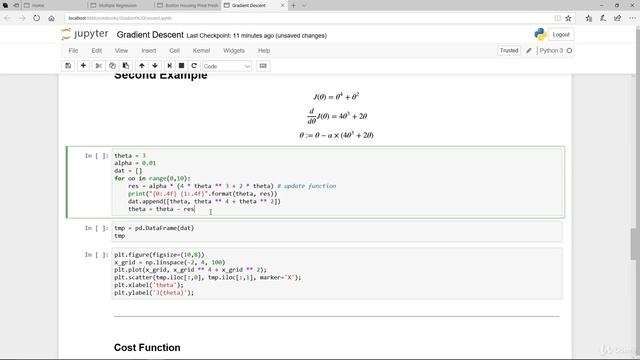Click the Python 3 kernel name

point(551,51)
